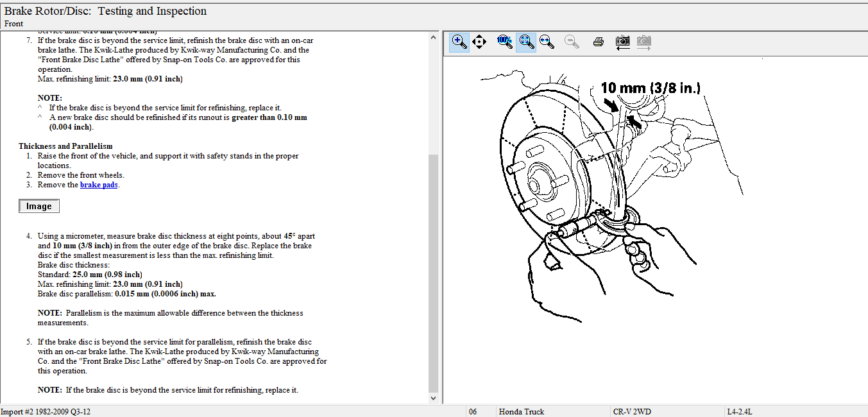
Task: Click the Brake Rotor/Disc page title
Action: click(106, 11)
